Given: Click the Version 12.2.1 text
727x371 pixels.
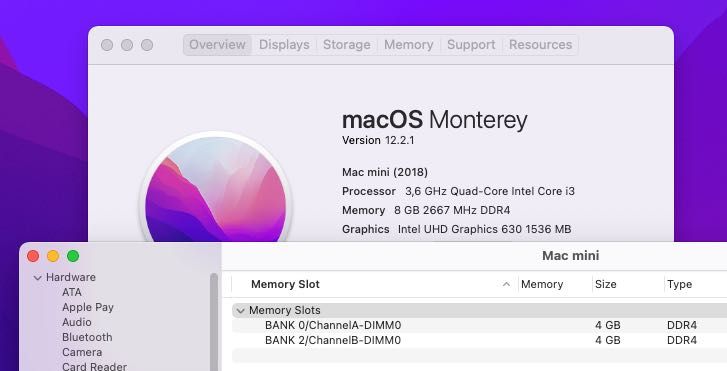Looking at the screenshot, I should [x=378, y=141].
